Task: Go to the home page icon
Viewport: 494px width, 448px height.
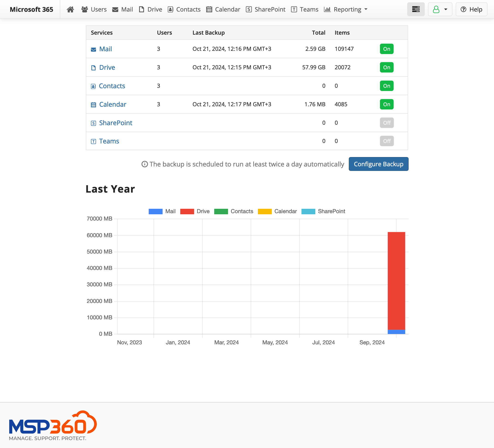Action: click(70, 9)
